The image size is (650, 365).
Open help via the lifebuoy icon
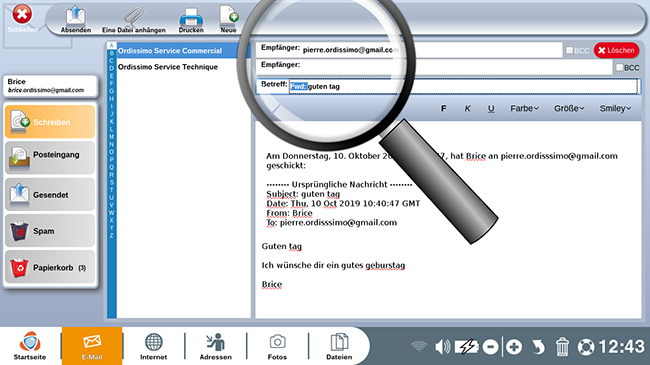click(586, 347)
